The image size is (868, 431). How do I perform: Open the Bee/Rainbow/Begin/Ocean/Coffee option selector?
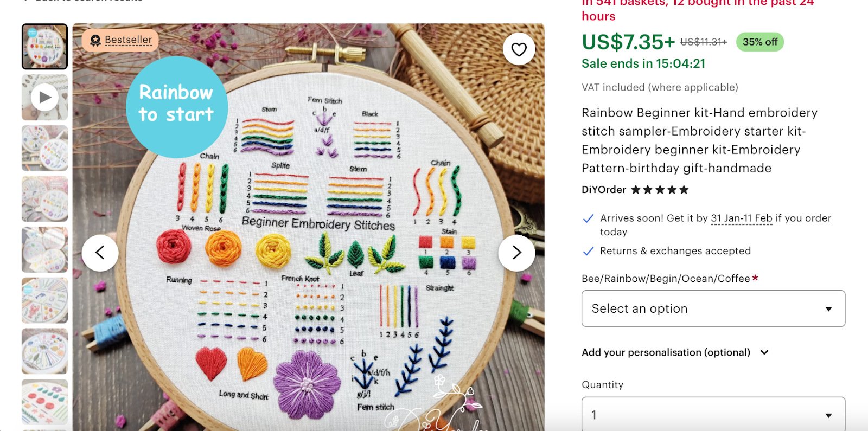[713, 308]
